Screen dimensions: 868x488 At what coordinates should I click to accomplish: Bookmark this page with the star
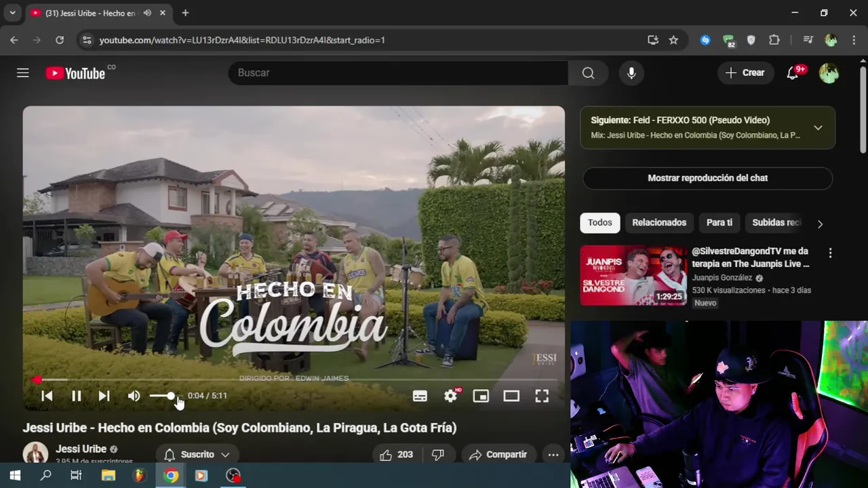click(x=673, y=40)
